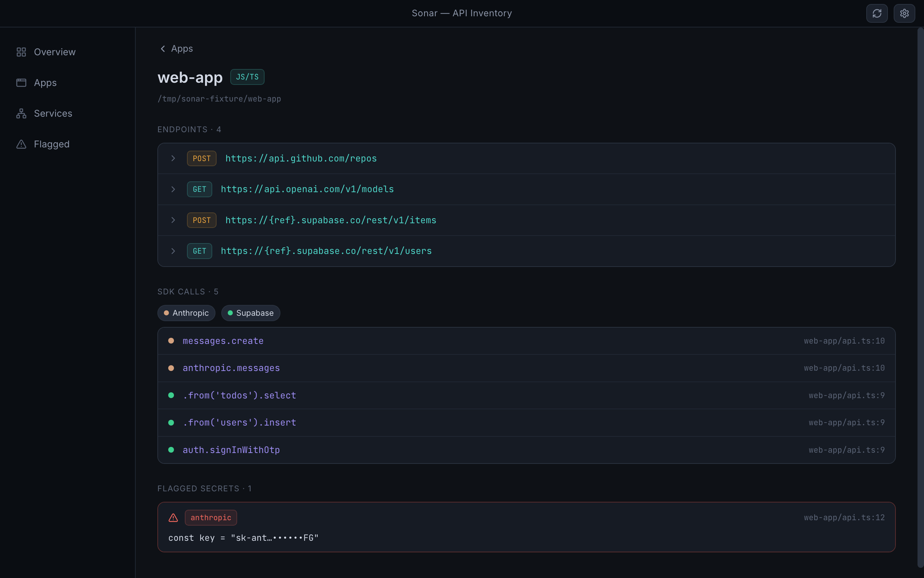Expand the GET supabase rest/v1/users endpoint
The height and width of the screenshot is (578, 924).
click(x=173, y=251)
